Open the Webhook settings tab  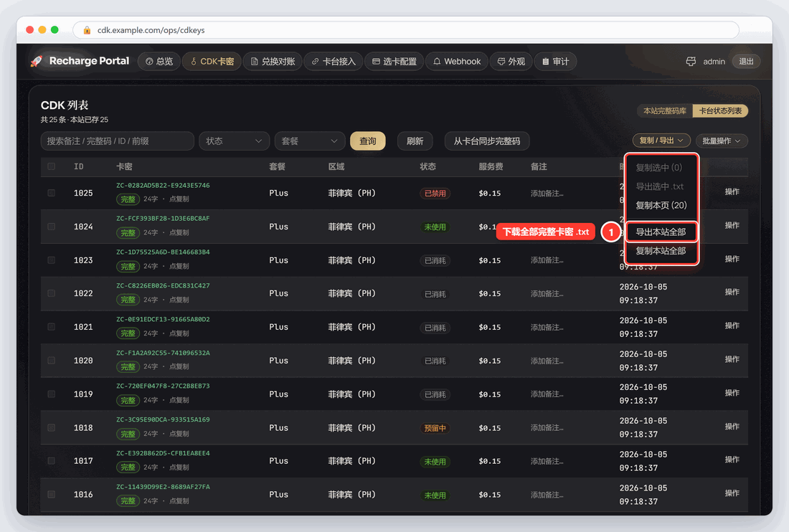click(457, 62)
